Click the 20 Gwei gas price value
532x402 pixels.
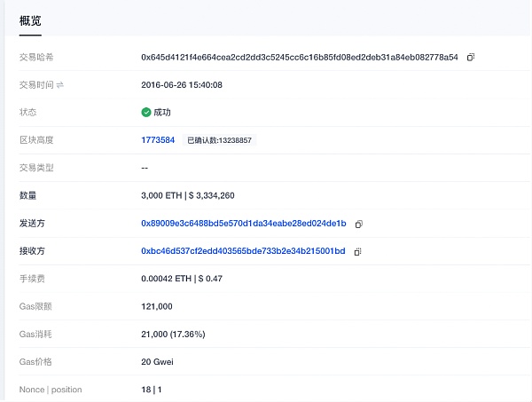(156, 362)
